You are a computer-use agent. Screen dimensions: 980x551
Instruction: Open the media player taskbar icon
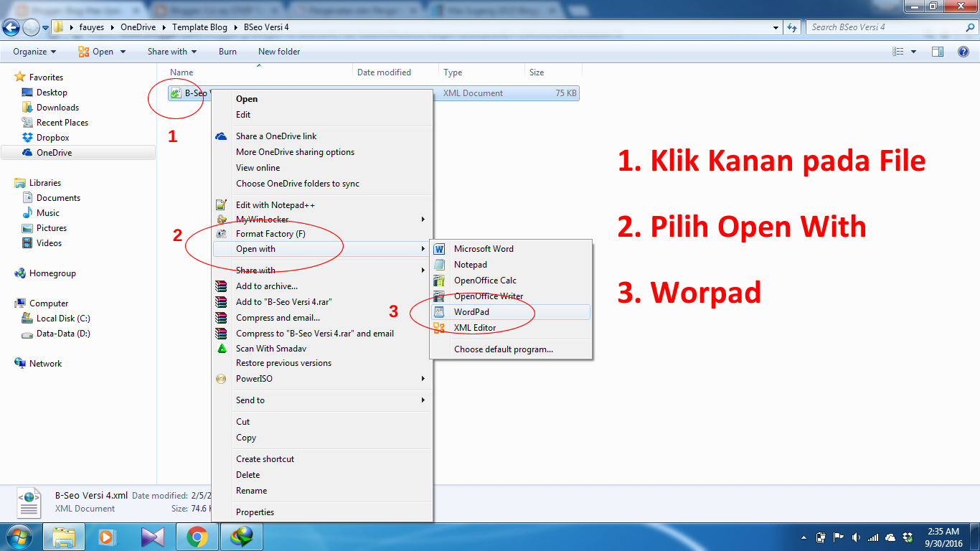[107, 537]
